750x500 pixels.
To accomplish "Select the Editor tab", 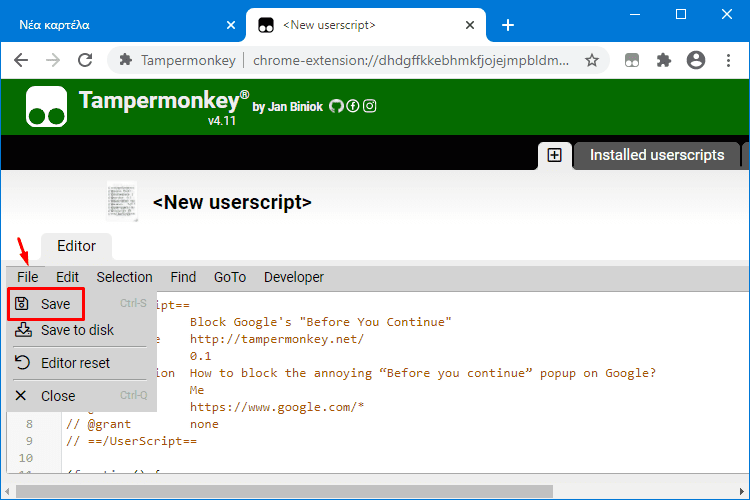I will [x=77, y=246].
